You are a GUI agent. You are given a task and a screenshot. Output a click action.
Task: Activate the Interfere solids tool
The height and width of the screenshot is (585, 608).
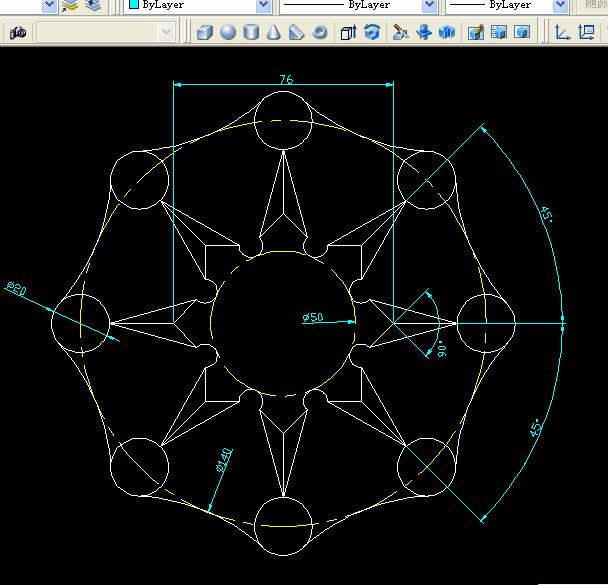(447, 32)
